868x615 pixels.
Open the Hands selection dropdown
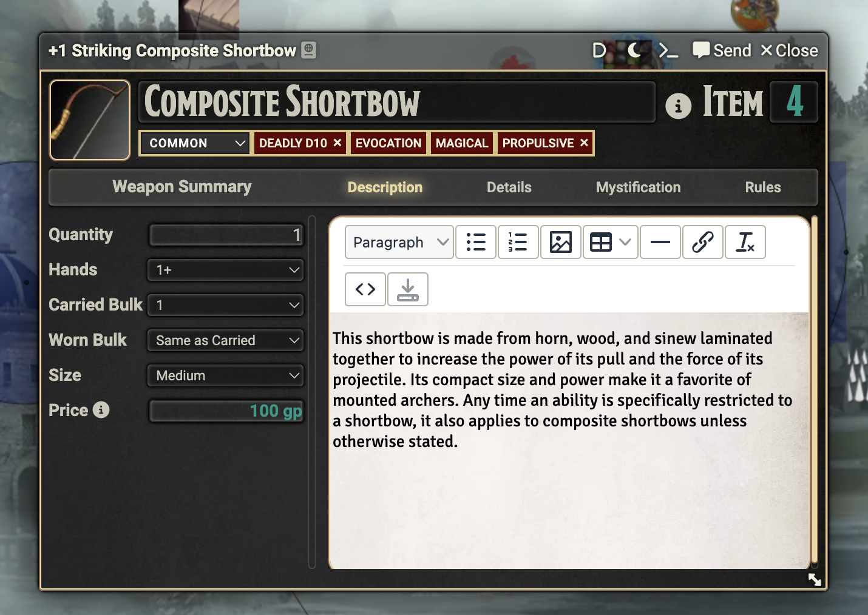pos(225,269)
